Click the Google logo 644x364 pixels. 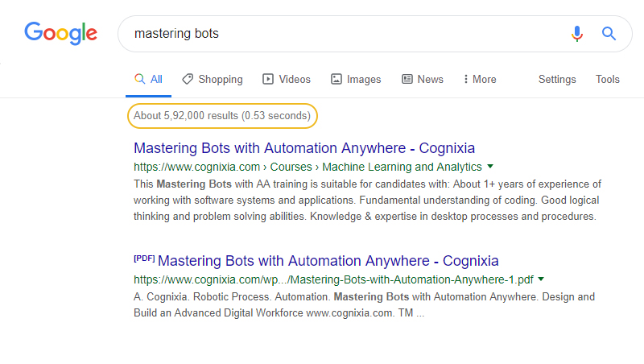click(60, 33)
